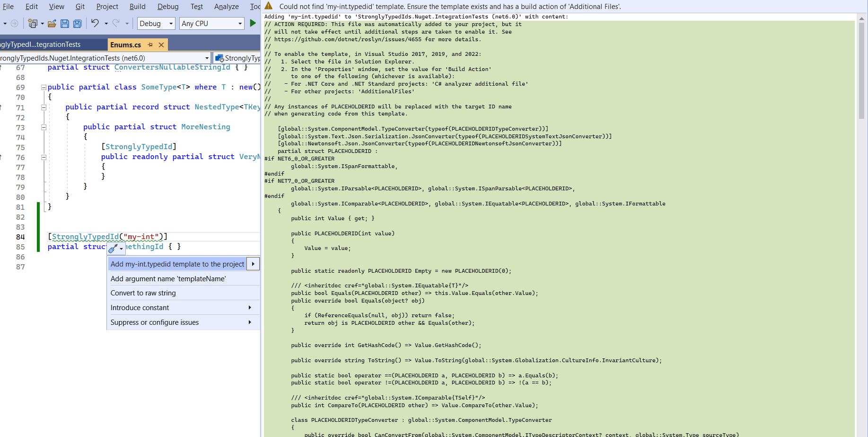
Task: Open the File menu
Action: (8, 6)
